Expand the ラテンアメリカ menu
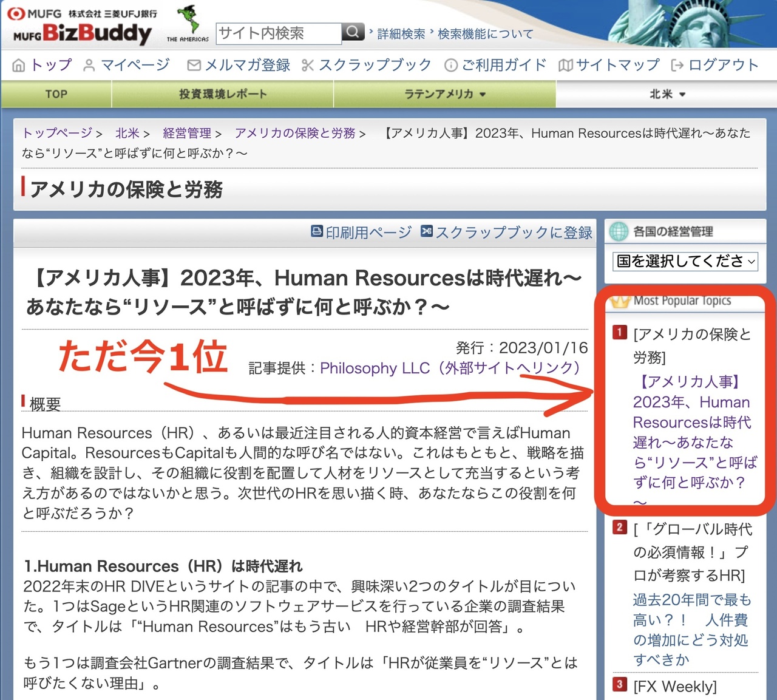 tap(445, 94)
